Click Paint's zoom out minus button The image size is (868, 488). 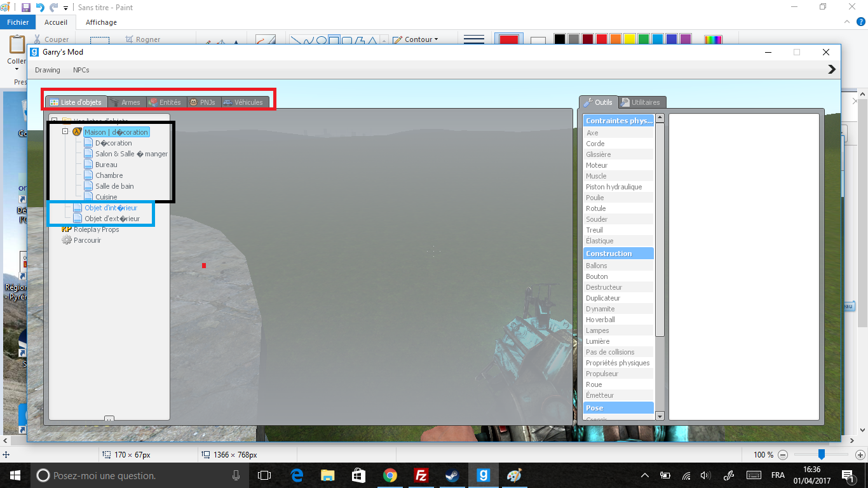(x=783, y=455)
